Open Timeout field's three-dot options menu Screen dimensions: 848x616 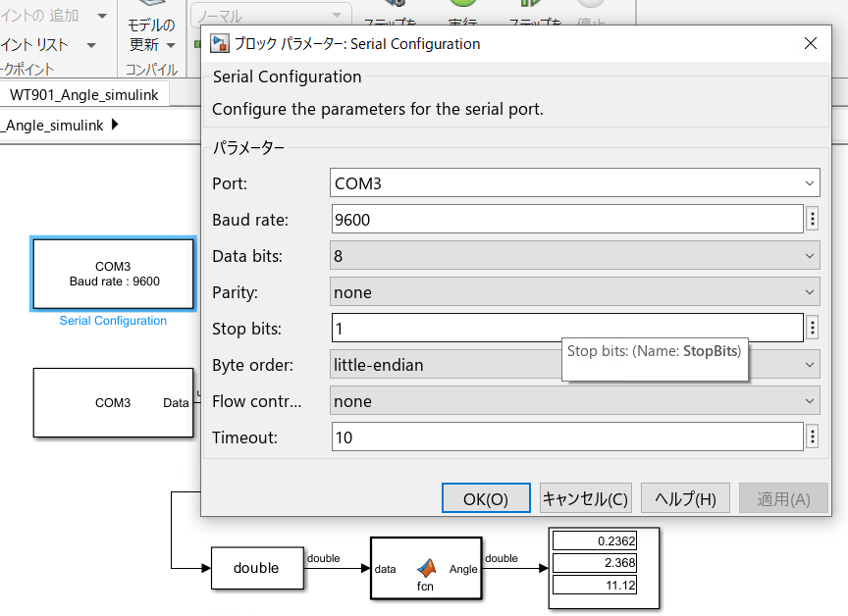[x=813, y=436]
